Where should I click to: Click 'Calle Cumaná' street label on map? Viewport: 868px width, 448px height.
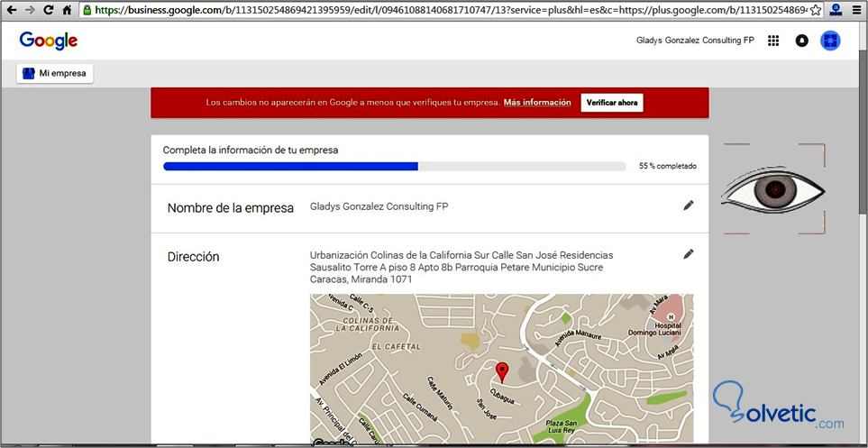[x=421, y=410]
